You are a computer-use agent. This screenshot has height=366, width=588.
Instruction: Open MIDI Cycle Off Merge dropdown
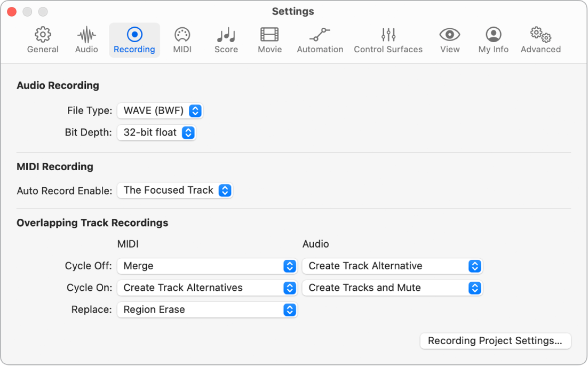(x=206, y=266)
